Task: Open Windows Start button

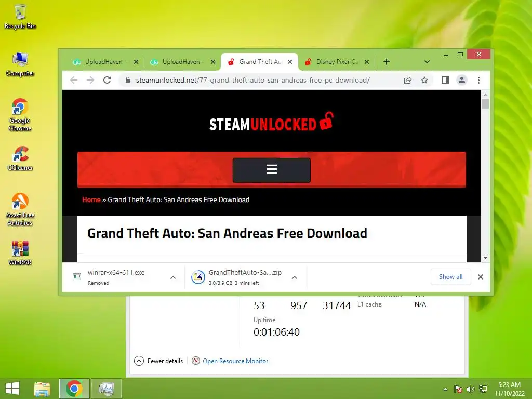Action: 12,389
